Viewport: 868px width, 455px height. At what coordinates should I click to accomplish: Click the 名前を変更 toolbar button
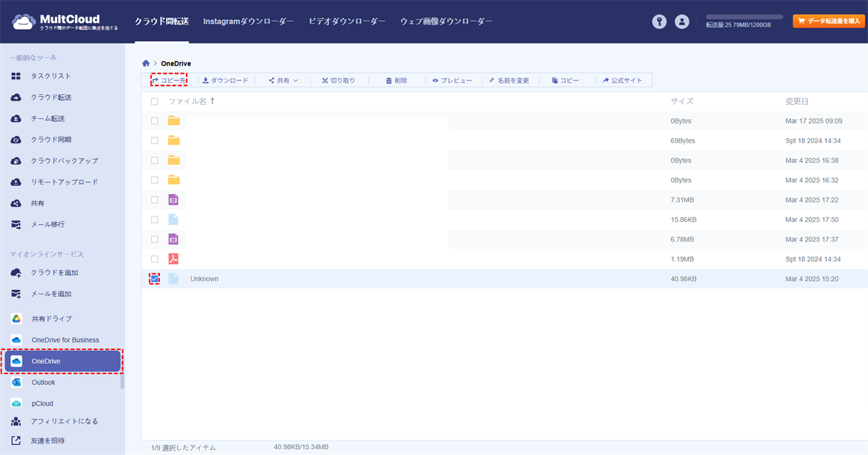pos(509,80)
